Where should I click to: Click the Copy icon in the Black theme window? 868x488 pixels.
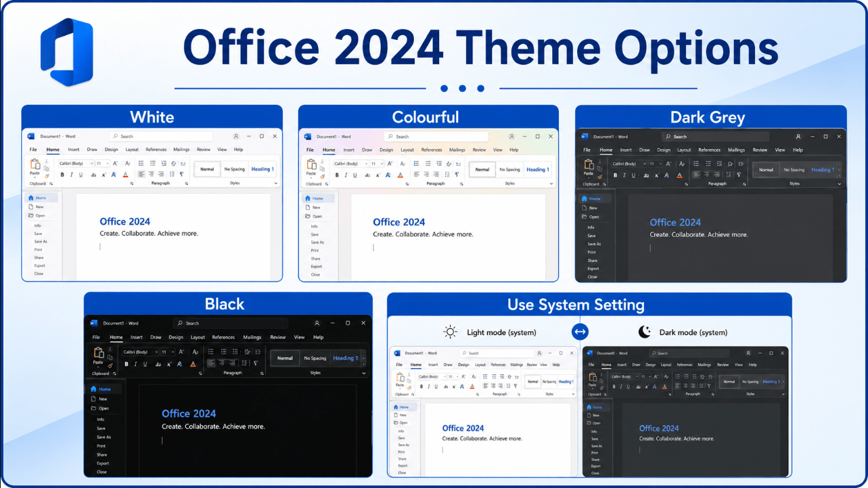click(x=110, y=357)
